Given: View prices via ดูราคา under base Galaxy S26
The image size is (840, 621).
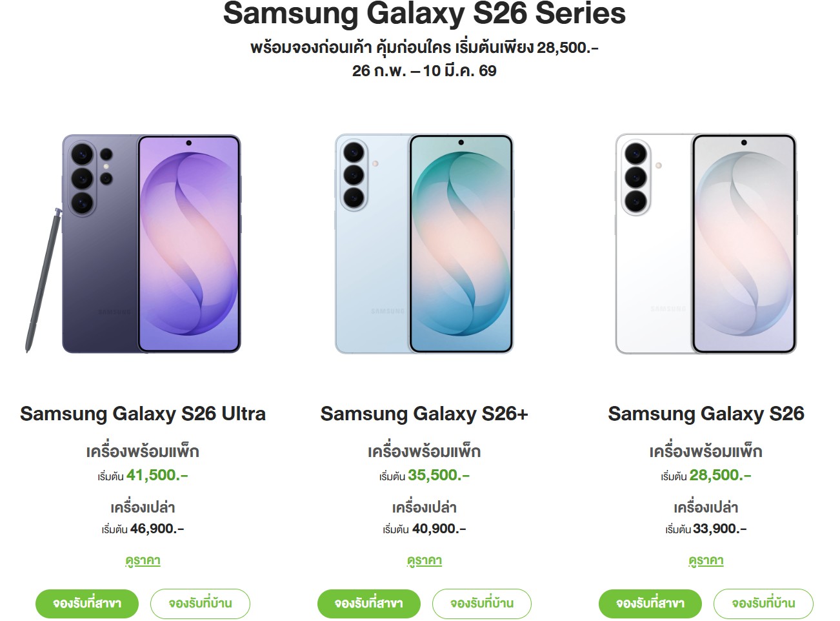Looking at the screenshot, I should (x=706, y=560).
